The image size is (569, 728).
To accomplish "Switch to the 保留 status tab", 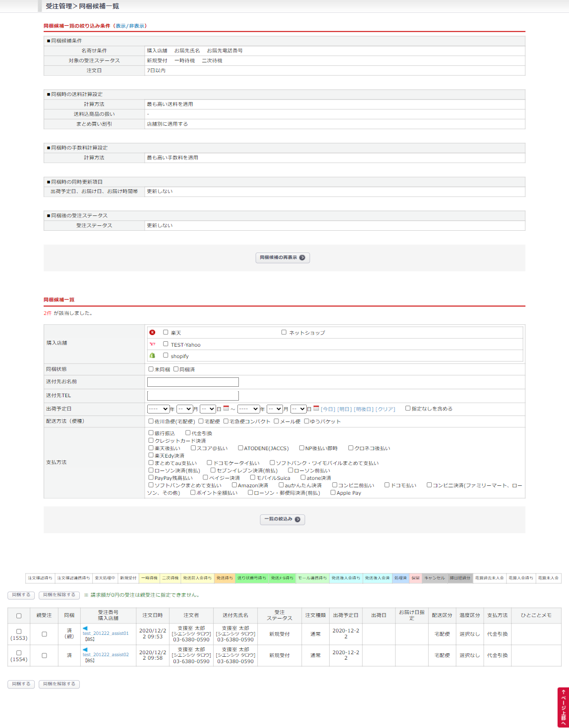I will (x=415, y=578).
